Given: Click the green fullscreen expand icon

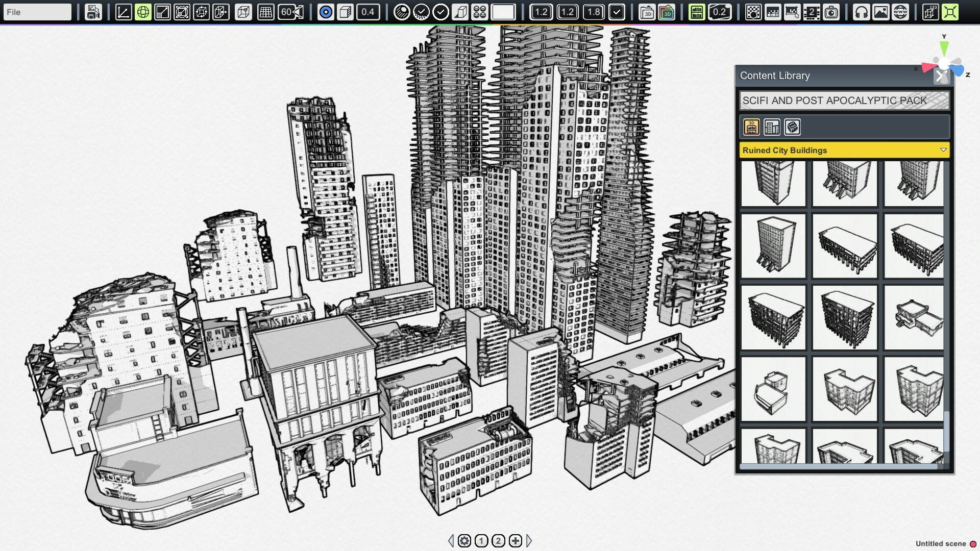Looking at the screenshot, I should [x=950, y=12].
